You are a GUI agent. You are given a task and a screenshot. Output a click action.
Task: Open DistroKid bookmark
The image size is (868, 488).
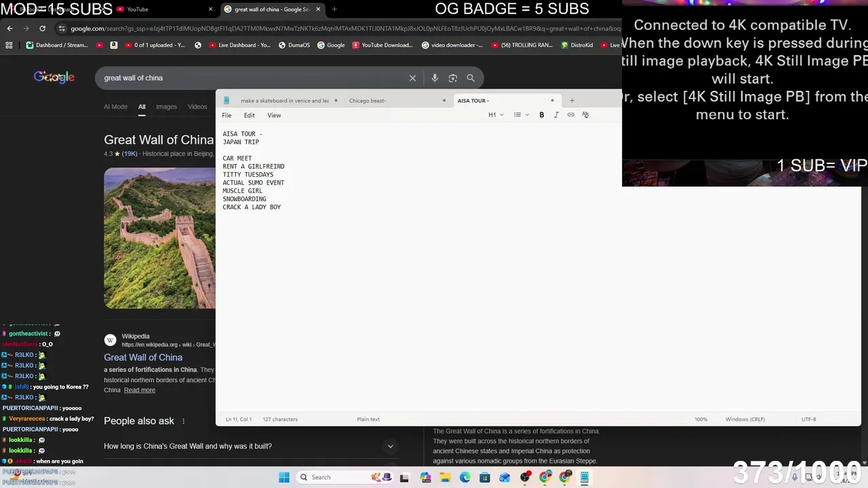click(577, 45)
